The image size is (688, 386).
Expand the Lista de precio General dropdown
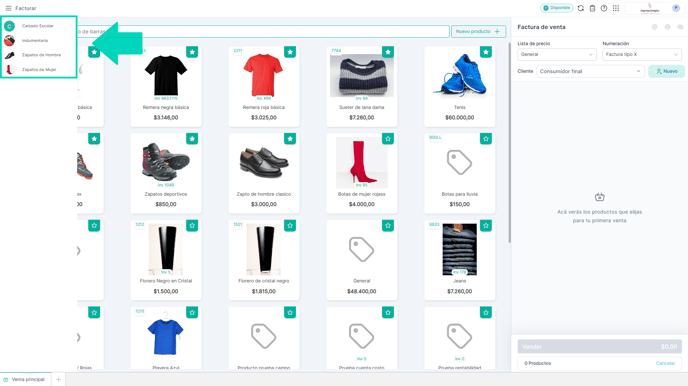(x=557, y=54)
